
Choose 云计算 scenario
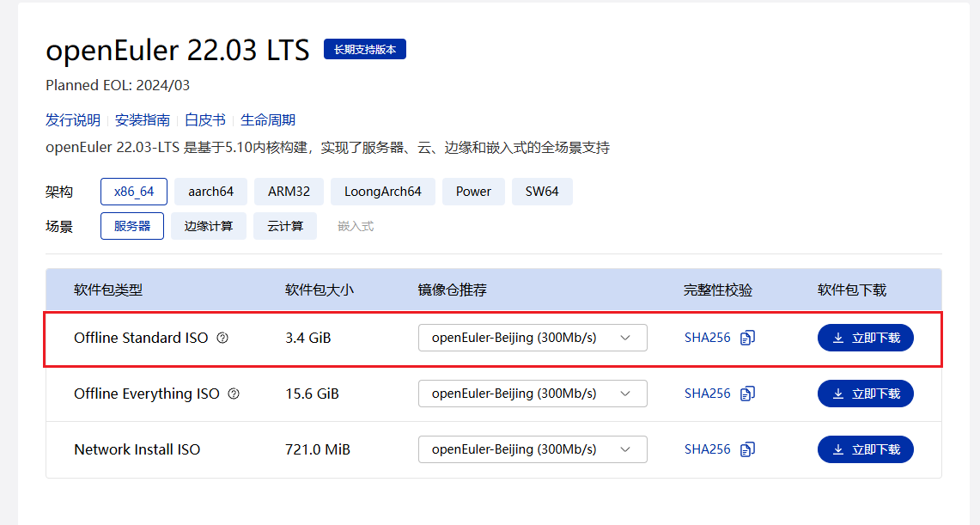(x=285, y=226)
